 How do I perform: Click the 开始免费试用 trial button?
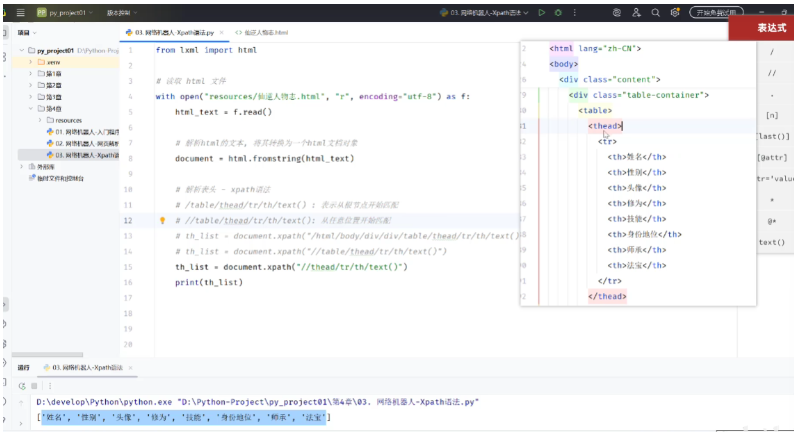(x=716, y=13)
